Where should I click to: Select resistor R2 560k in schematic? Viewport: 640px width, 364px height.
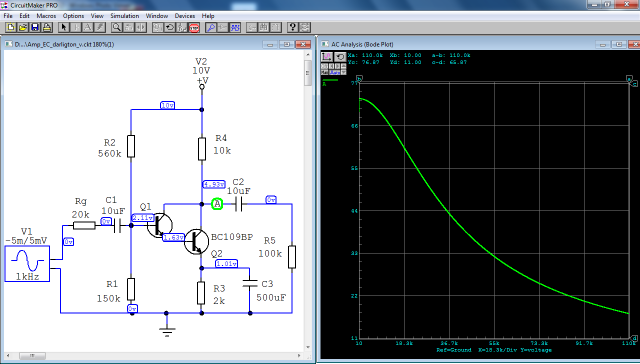(131, 146)
